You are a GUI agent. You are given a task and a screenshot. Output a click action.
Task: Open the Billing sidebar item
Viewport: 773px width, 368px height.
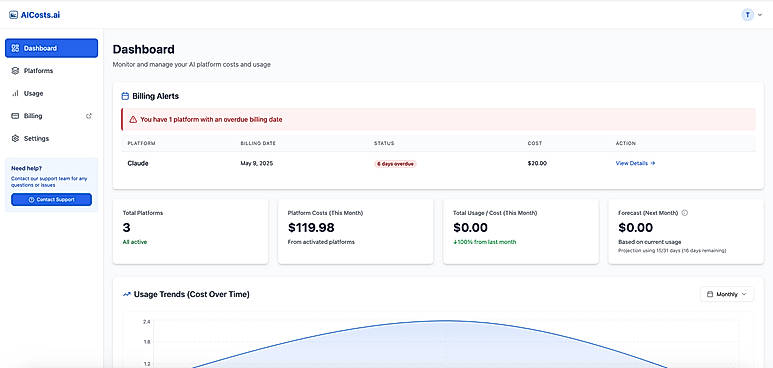52,116
